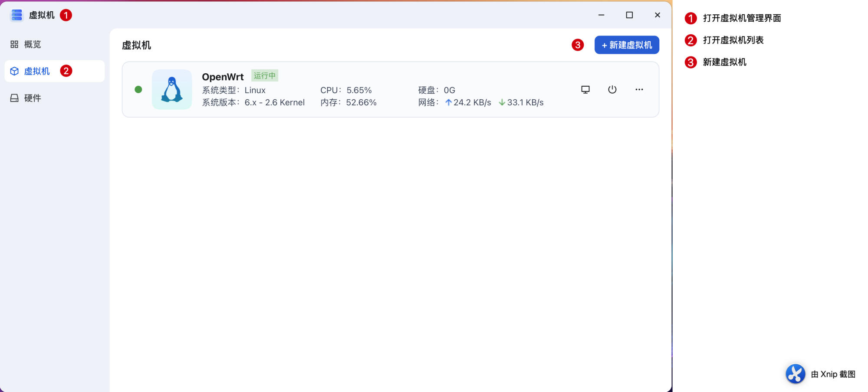Open the OpenWrt console monitor icon
868x392 pixels.
[x=585, y=90]
